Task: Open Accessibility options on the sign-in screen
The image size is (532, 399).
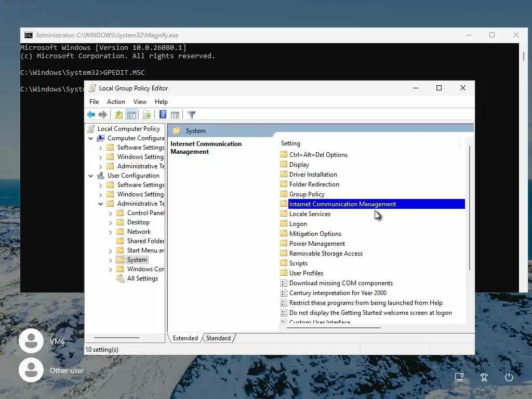Action: pyautogui.click(x=484, y=377)
